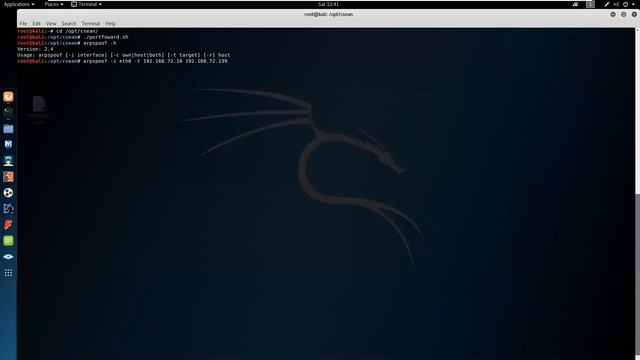Expand the Places menu in top panel
Viewport: 640px width, 360px height.
[x=54, y=4]
